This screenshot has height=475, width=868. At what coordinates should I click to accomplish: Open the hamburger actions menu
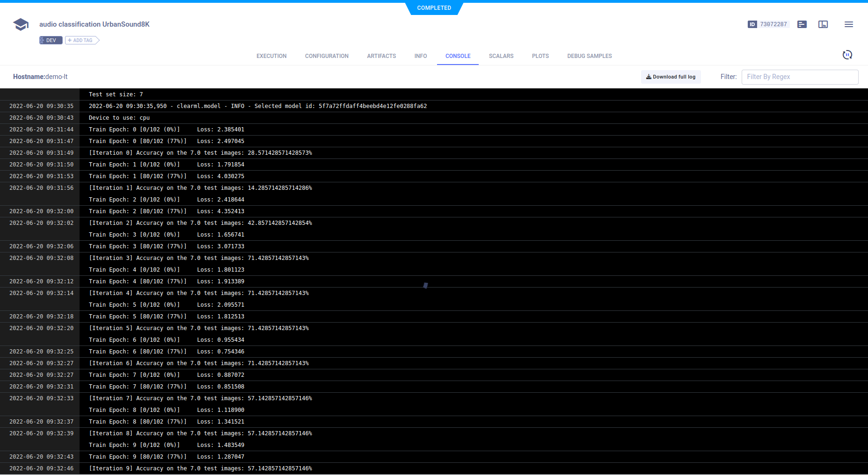click(848, 24)
